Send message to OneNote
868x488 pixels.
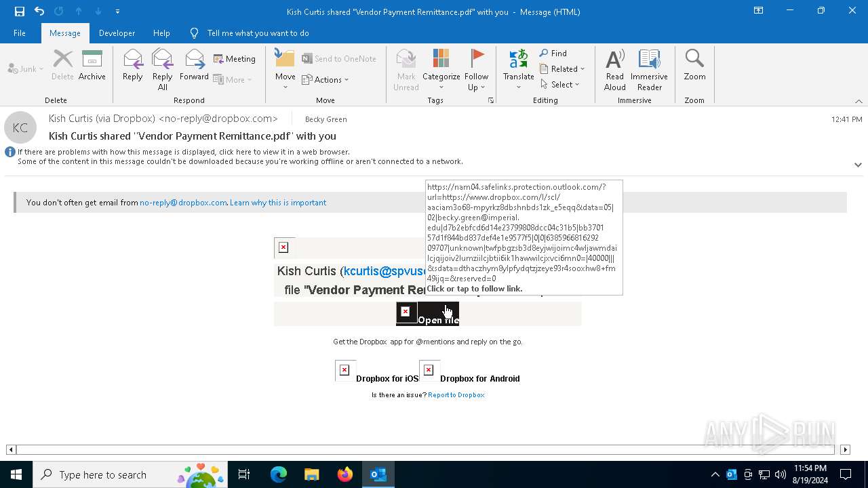pos(339,59)
